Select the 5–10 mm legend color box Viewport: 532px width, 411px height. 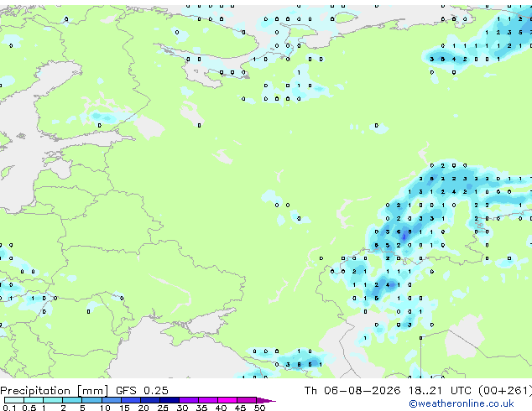pos(91,400)
